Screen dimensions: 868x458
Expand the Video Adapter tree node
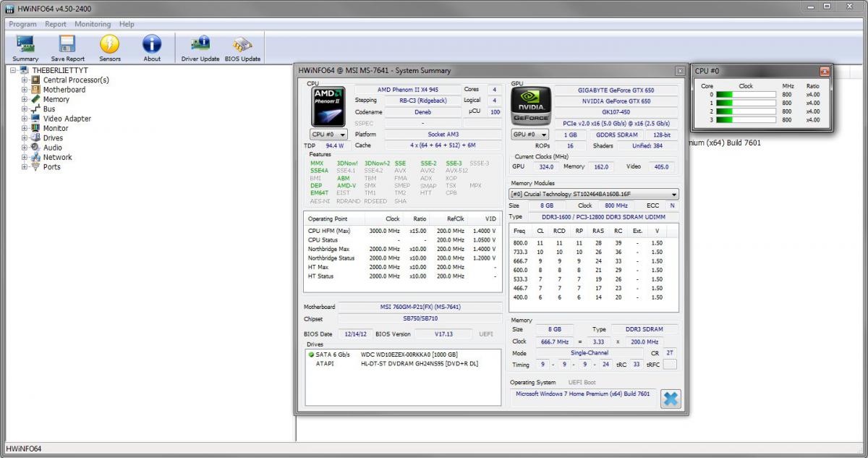[x=25, y=119]
